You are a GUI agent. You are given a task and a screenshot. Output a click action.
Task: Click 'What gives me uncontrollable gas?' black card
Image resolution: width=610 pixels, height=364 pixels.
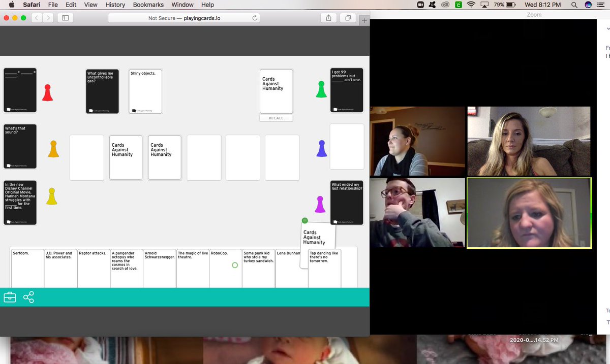point(103,91)
